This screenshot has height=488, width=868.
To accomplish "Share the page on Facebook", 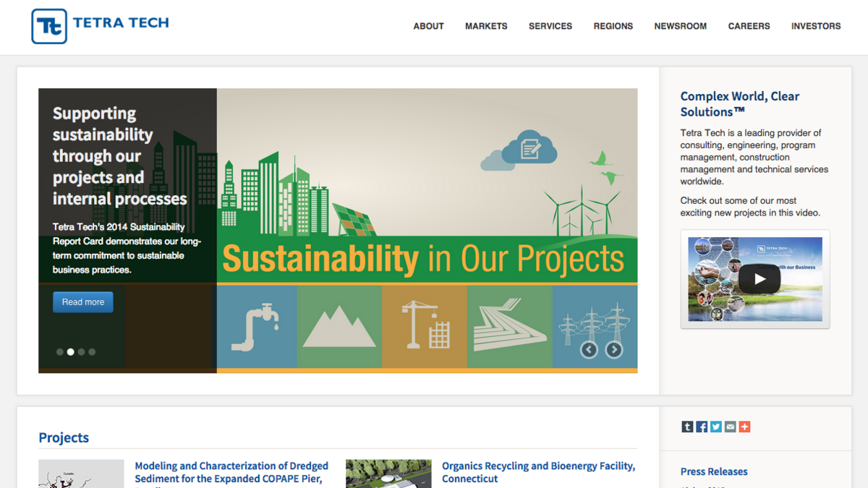I will coord(702,427).
